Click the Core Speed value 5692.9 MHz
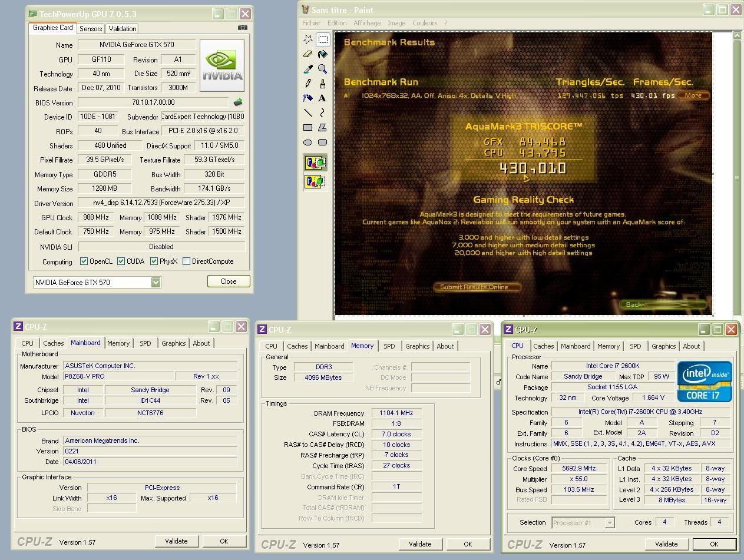Screen dimensions: 744x560 [579, 469]
